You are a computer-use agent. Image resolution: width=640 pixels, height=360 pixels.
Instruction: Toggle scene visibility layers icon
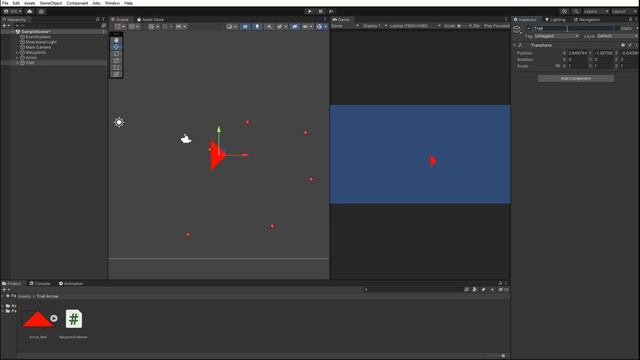point(294,27)
